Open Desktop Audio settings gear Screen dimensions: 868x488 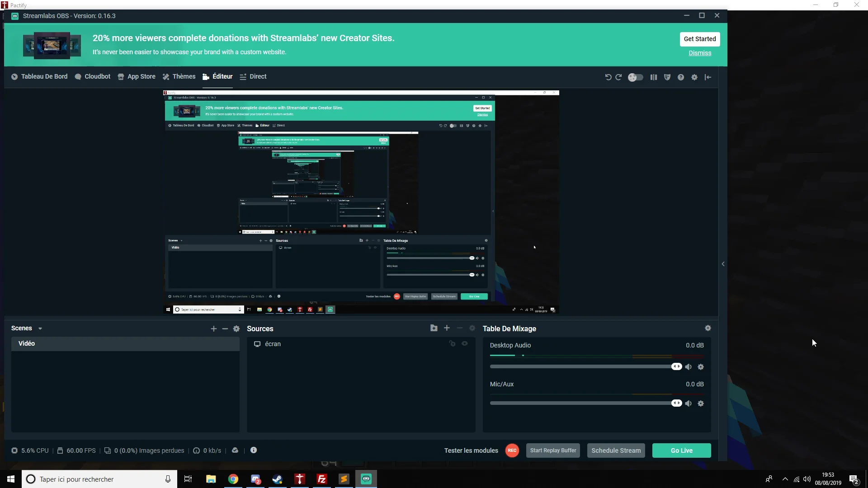coord(701,367)
